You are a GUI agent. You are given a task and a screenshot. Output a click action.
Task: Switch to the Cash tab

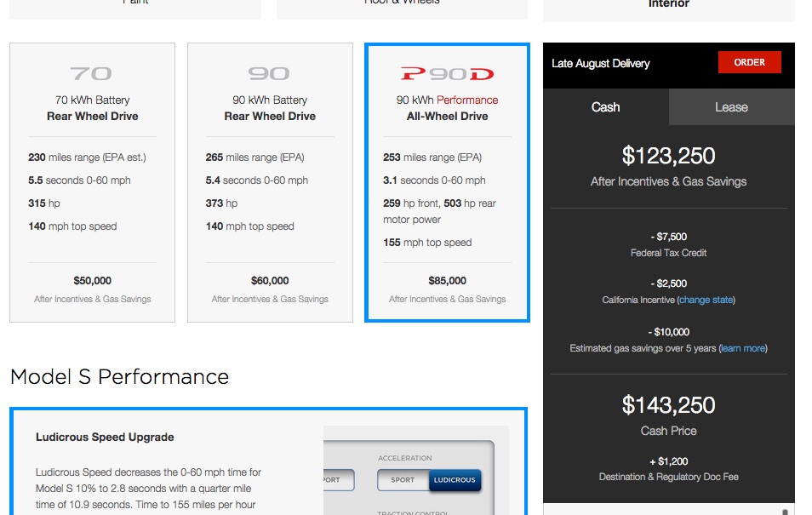tap(605, 106)
